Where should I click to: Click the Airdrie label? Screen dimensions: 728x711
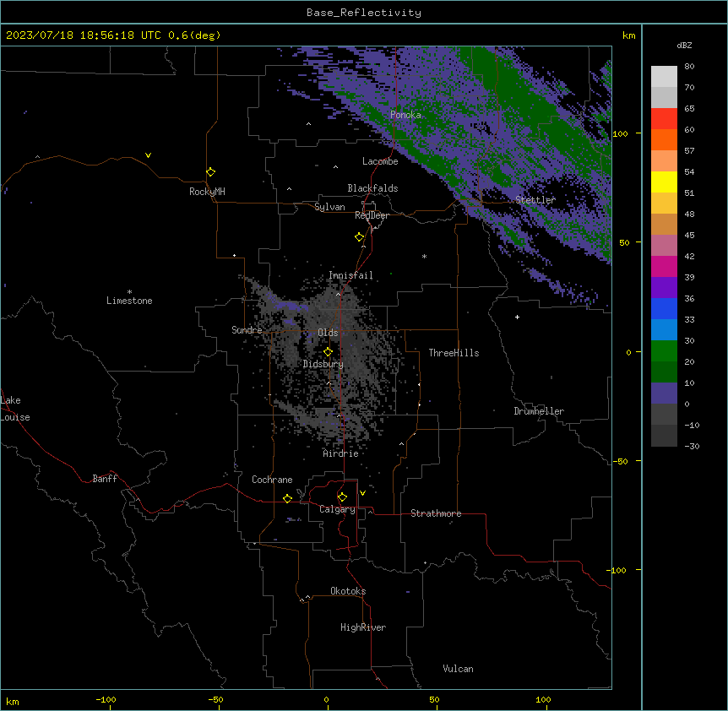point(340,453)
